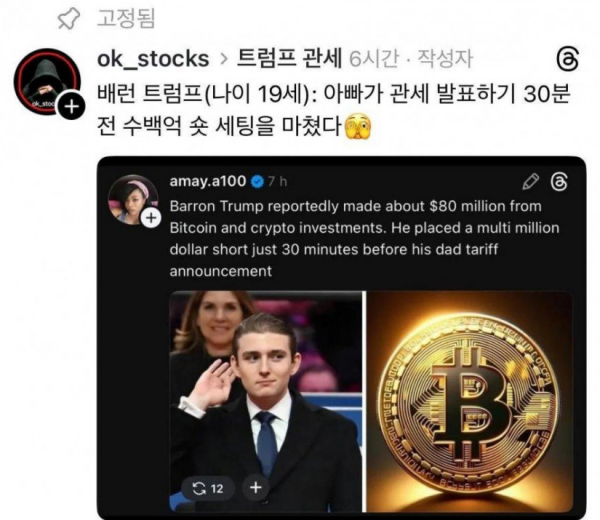600x520 pixels.
Task: Open the ok_stocks hooded profile picture
Action: pyautogui.click(x=47, y=82)
